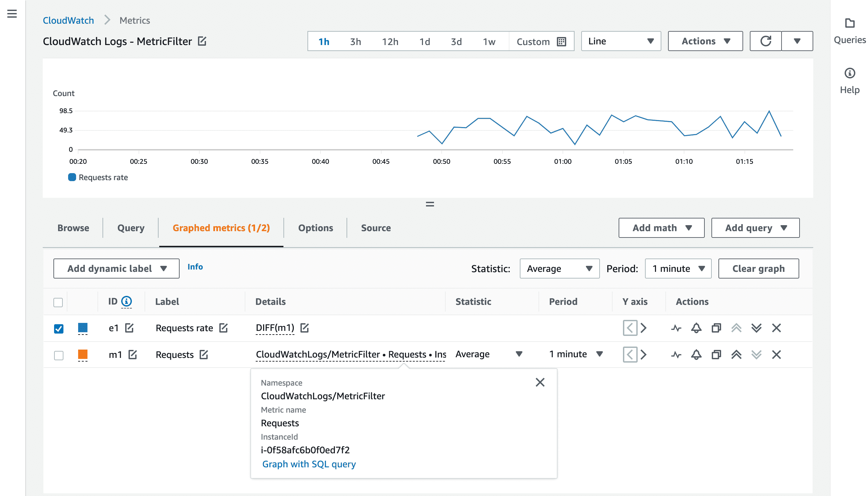Edit the e1 metric ID
The height and width of the screenshot is (496, 868).
click(130, 328)
